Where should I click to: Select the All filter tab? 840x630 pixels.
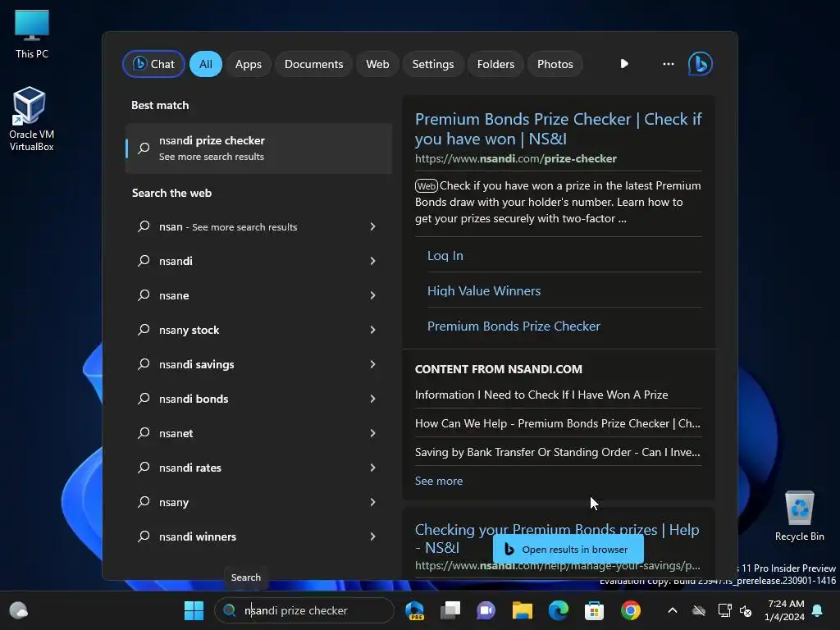[206, 64]
